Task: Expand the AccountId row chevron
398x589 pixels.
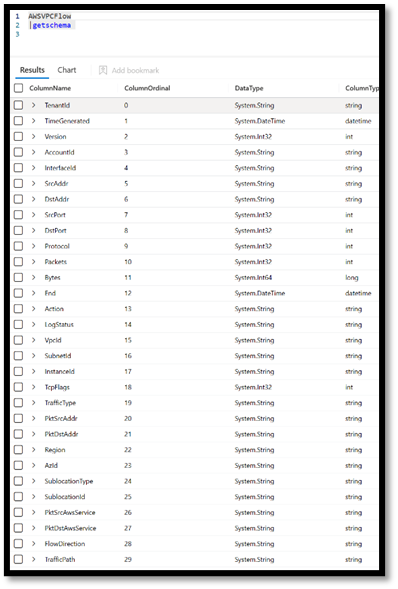Action: click(x=34, y=152)
